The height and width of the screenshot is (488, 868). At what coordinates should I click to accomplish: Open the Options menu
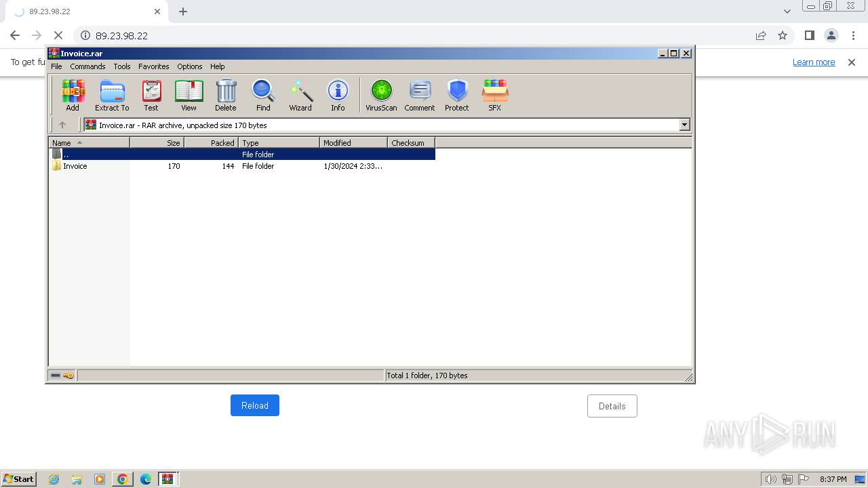pyautogui.click(x=190, y=66)
